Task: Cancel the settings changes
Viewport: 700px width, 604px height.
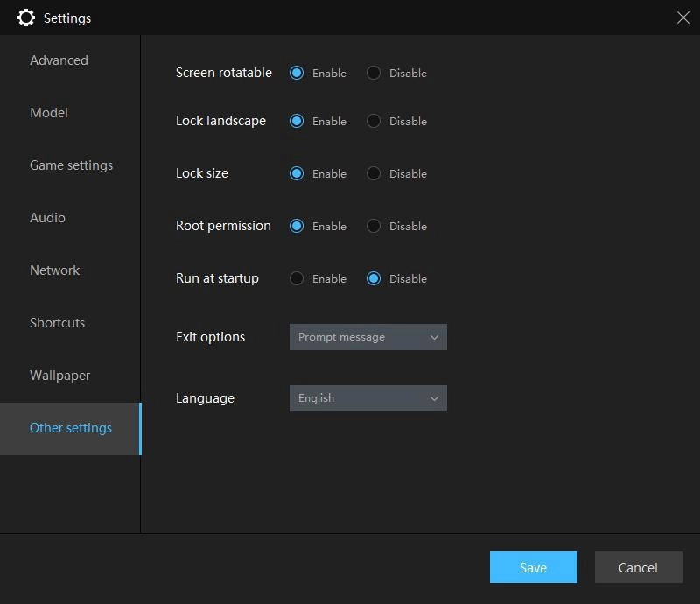Action: (x=639, y=567)
